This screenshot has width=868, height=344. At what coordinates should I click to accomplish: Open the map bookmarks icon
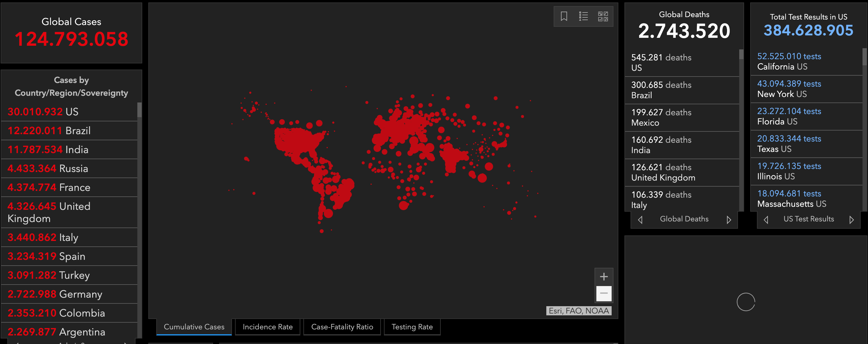[x=564, y=16]
